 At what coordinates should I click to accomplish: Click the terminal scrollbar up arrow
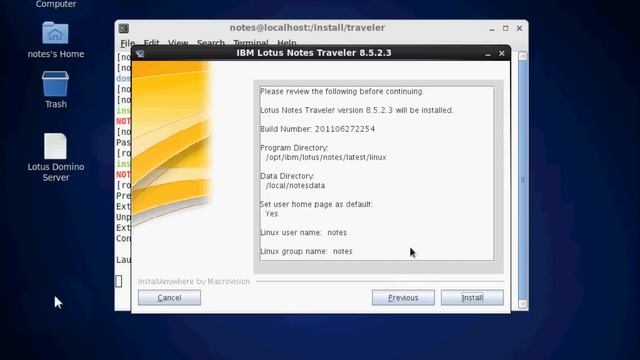523,56
